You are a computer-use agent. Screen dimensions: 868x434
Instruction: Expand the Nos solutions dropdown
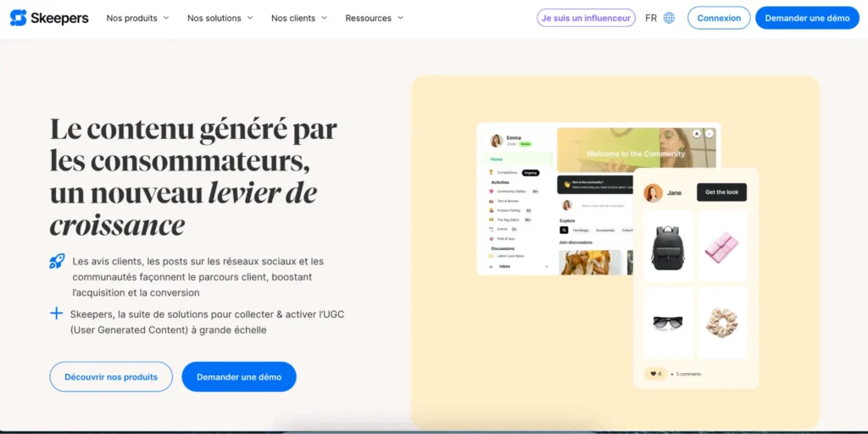220,18
